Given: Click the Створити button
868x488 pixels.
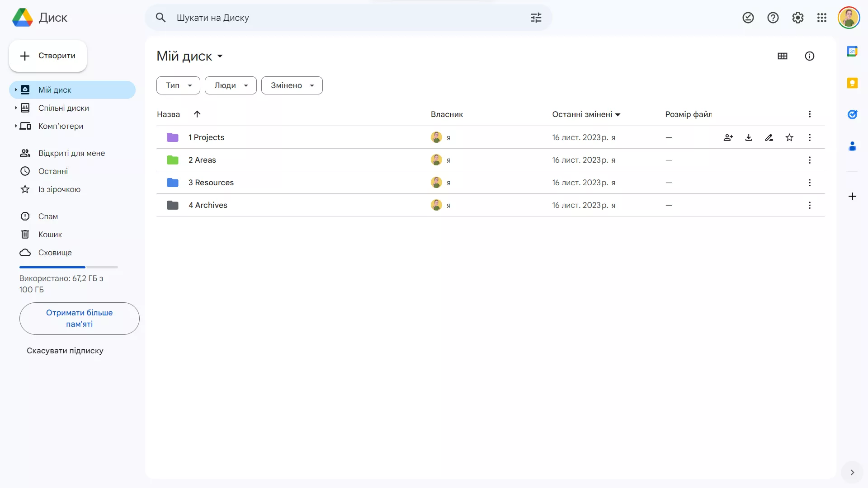Looking at the screenshot, I should click(48, 56).
